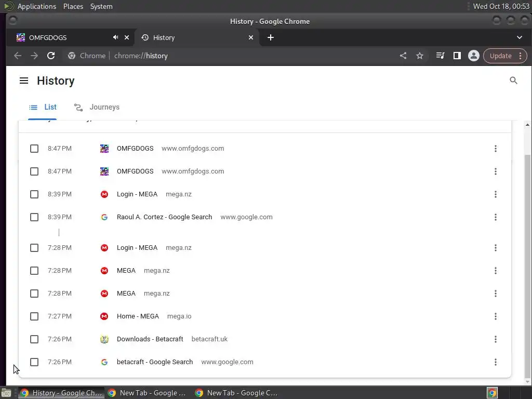
Task: Open betacraft - Google Search history link
Action: pos(155,362)
